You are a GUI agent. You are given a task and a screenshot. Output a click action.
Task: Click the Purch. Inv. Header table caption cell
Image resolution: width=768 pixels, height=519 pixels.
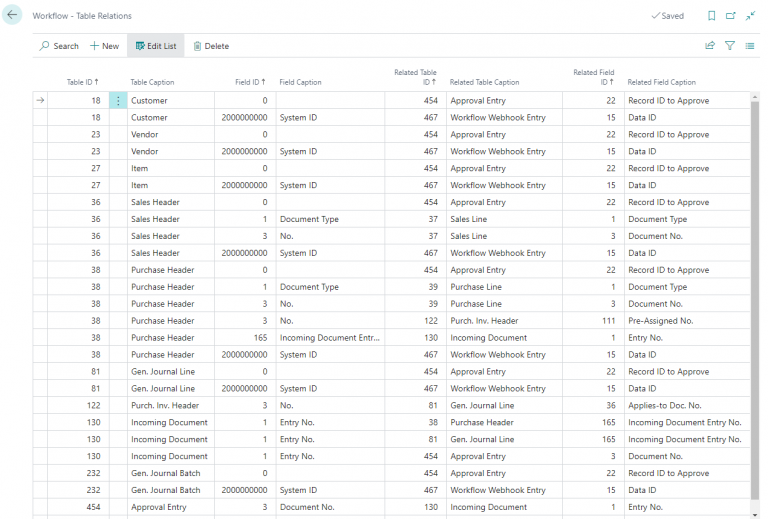point(165,405)
